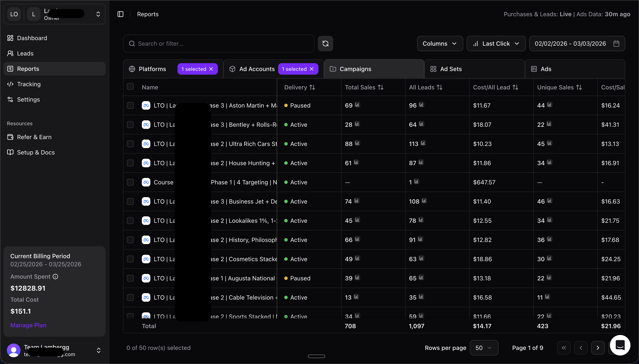
Task: Click the refresh icon beside the search bar
Action: 325,44
